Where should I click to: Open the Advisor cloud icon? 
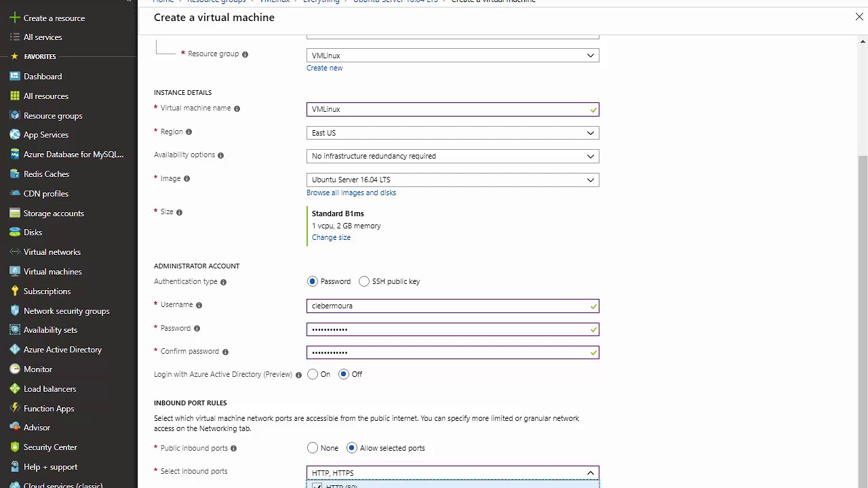15,428
